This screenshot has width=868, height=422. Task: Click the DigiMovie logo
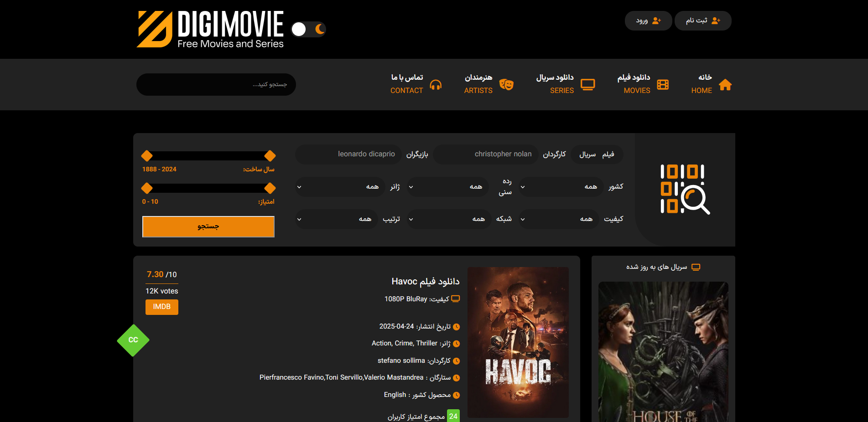click(x=210, y=29)
